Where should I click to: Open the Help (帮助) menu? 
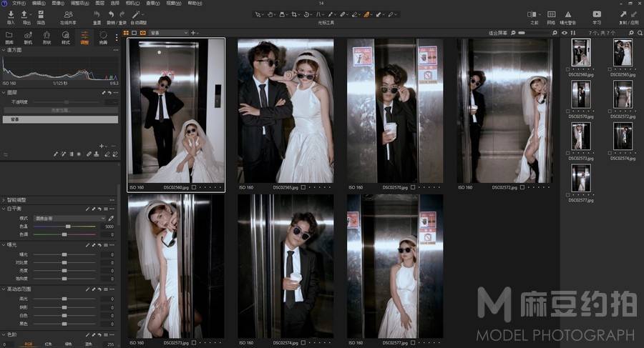tap(195, 3)
